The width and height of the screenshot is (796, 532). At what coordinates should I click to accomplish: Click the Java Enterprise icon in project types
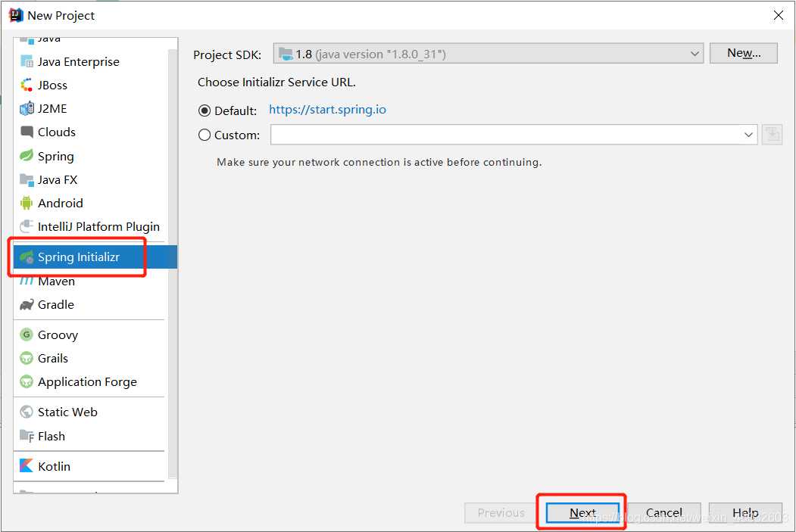coord(27,61)
